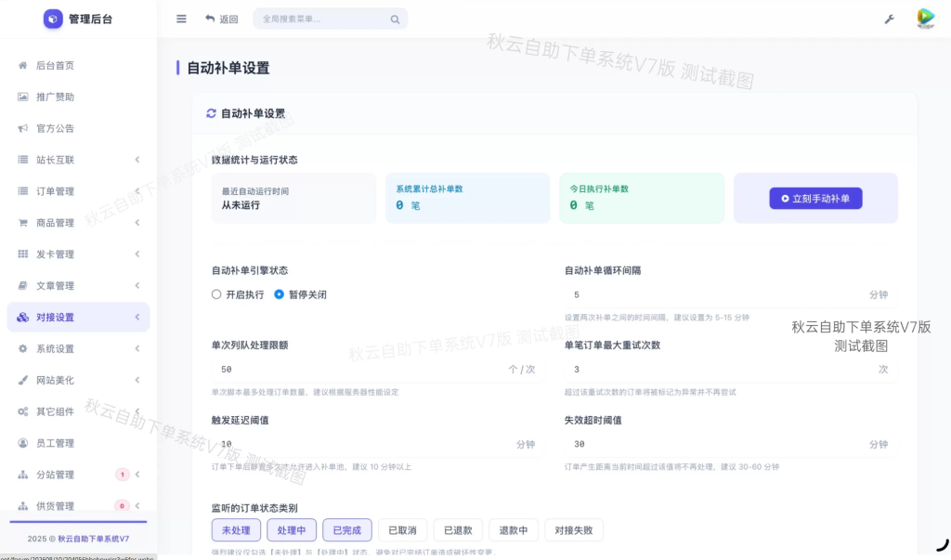Click gear icon beside 系统设置

(x=22, y=349)
